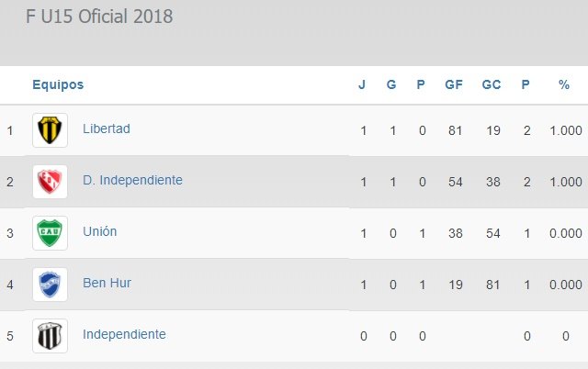Click the D. Independiente red crest icon
588x369 pixels.
[50, 181]
